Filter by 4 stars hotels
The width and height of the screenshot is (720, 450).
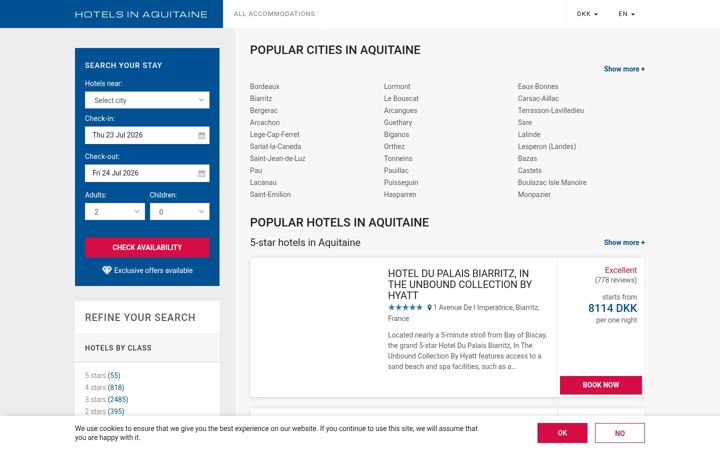[x=104, y=388]
